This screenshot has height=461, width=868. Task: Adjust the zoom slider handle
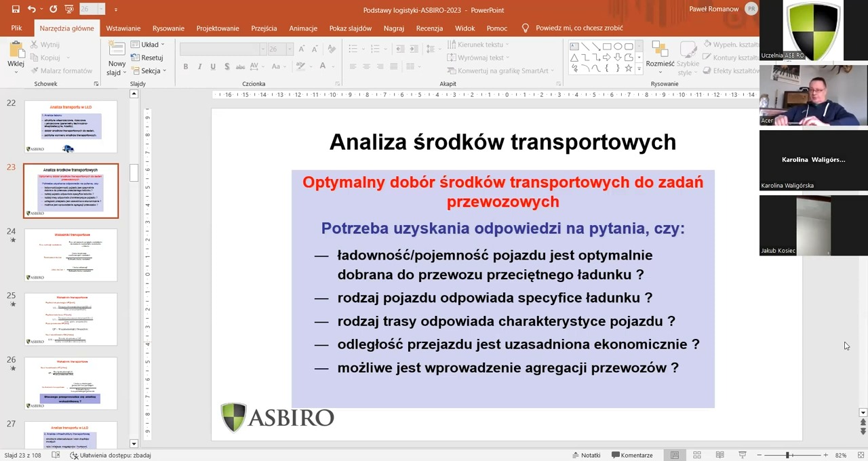(787, 455)
